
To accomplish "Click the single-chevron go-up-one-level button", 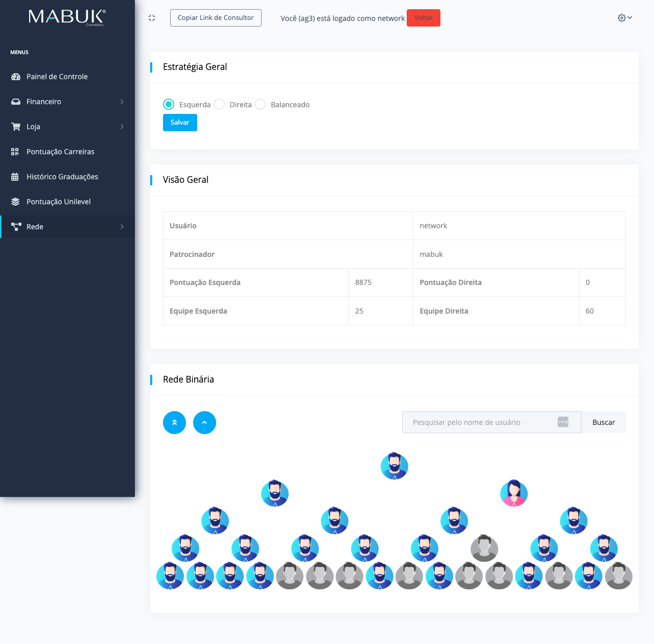I will point(204,423).
